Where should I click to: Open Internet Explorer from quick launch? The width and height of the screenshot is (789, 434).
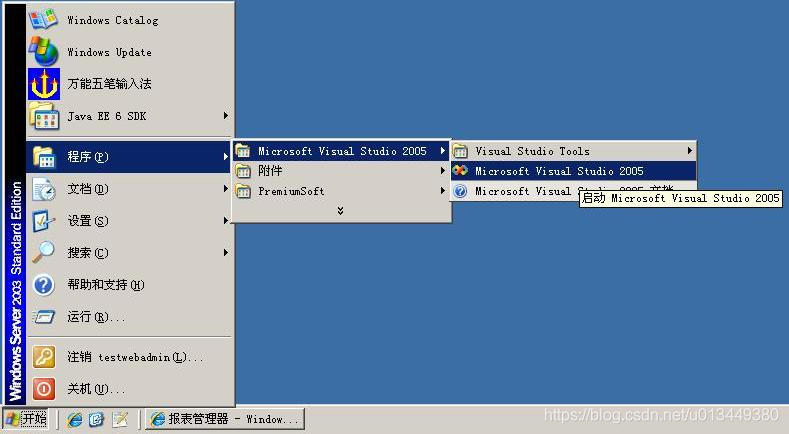[x=74, y=419]
